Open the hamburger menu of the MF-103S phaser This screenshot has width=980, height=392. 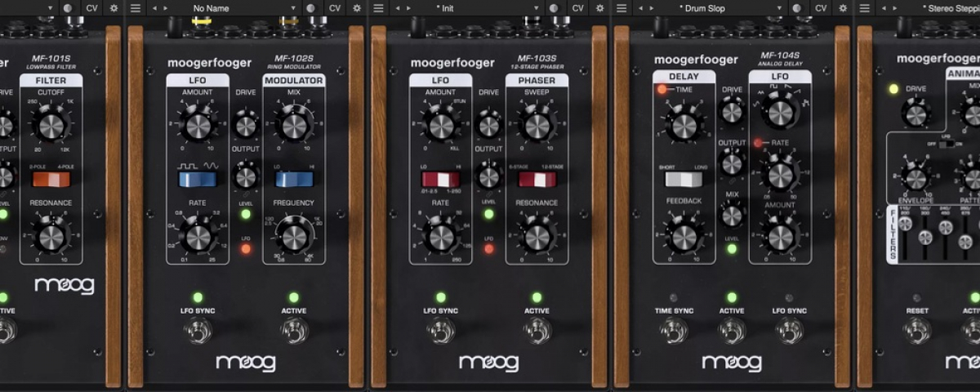tap(379, 7)
